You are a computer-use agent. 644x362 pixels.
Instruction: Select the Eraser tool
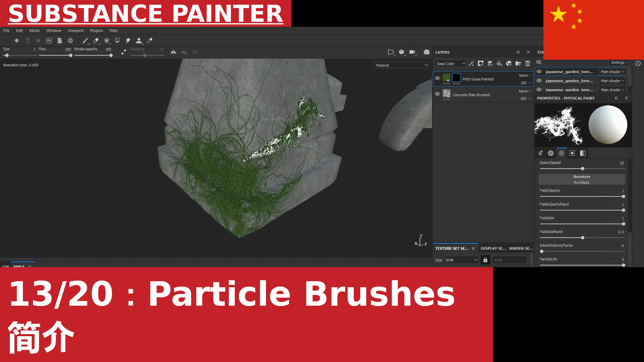[x=96, y=41]
